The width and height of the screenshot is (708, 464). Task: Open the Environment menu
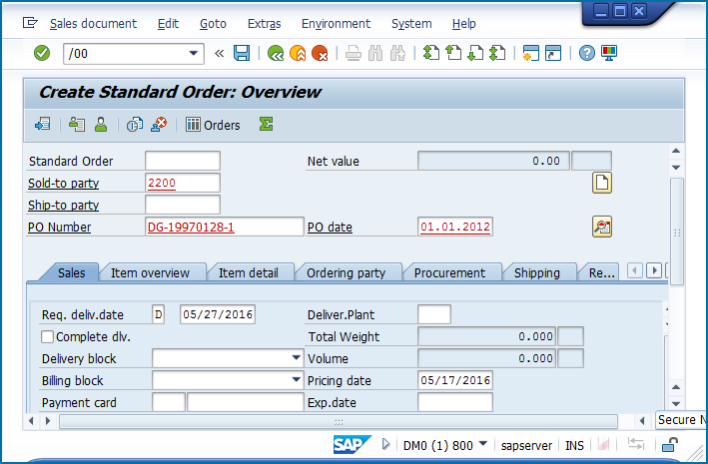(334, 23)
